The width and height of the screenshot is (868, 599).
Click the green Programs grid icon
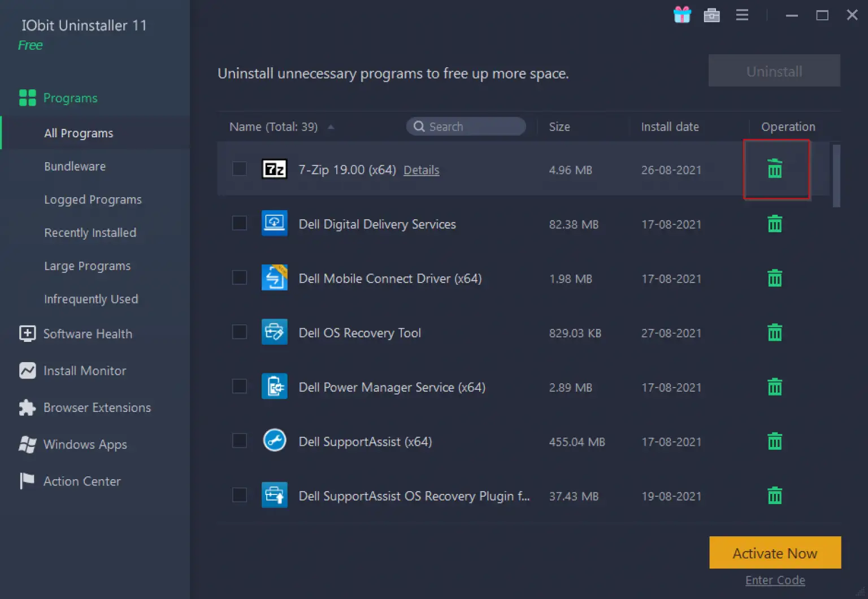click(x=28, y=98)
